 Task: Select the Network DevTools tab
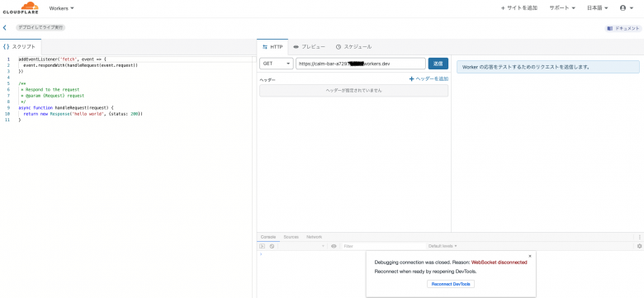(315, 237)
